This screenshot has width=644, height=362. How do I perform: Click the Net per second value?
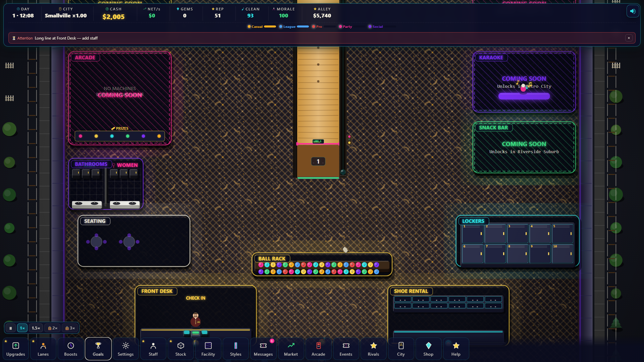pos(152,13)
